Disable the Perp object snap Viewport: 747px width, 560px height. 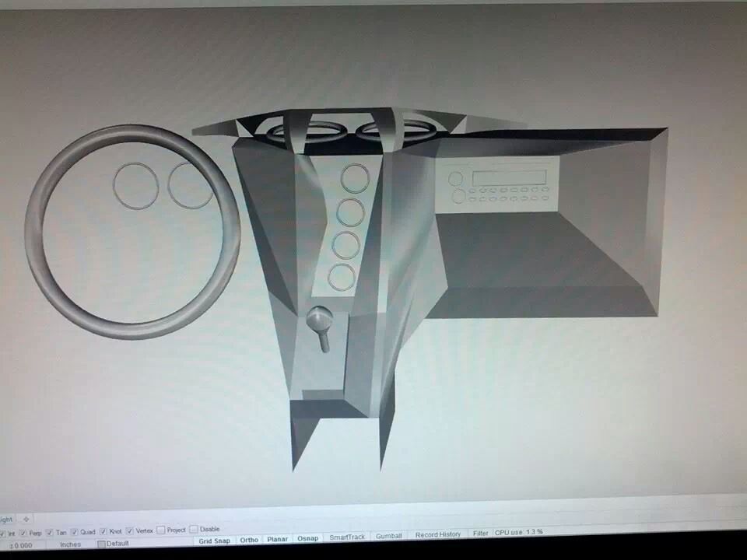pyautogui.click(x=23, y=532)
